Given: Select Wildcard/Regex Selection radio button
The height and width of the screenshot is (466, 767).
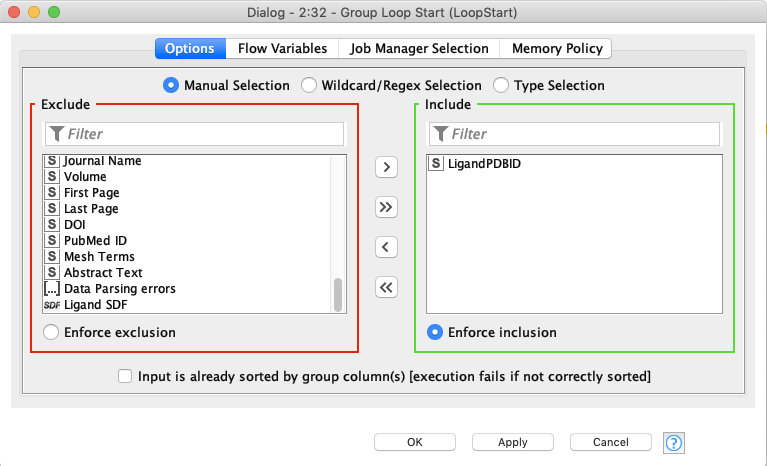Looking at the screenshot, I should [310, 86].
